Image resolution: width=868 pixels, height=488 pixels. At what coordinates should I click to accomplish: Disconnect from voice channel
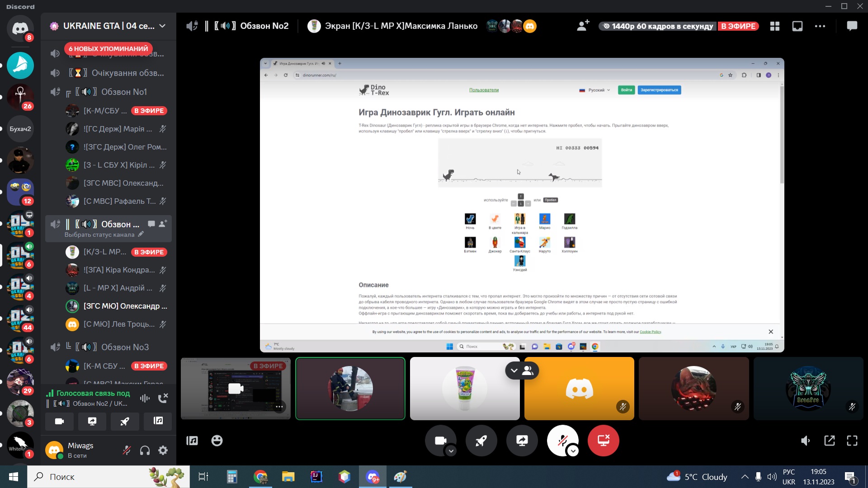[x=163, y=398]
